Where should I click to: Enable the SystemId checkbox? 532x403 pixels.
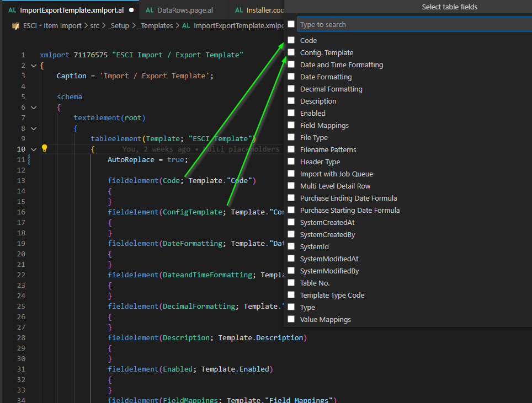(291, 246)
